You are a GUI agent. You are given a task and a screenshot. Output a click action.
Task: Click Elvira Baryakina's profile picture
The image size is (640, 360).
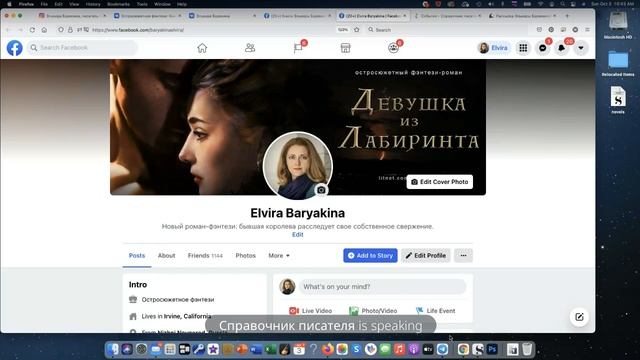coord(298,165)
